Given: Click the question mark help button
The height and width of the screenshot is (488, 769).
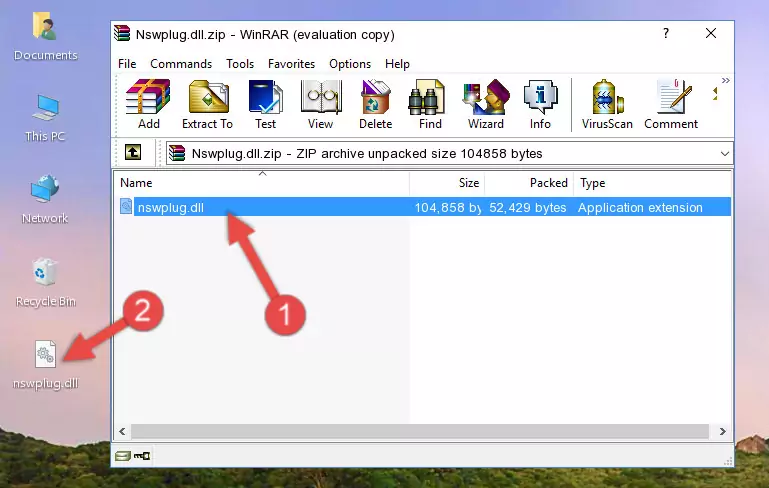Looking at the screenshot, I should click(x=666, y=33).
